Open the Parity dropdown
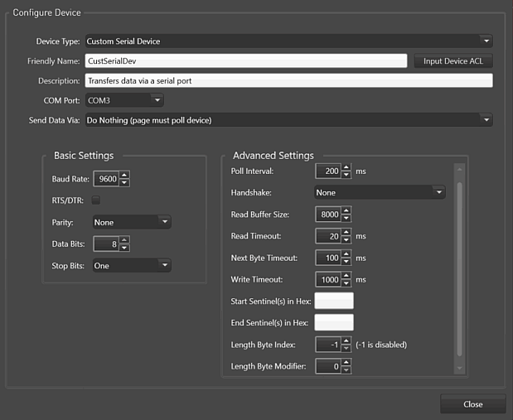This screenshot has width=513, height=420. tap(132, 222)
